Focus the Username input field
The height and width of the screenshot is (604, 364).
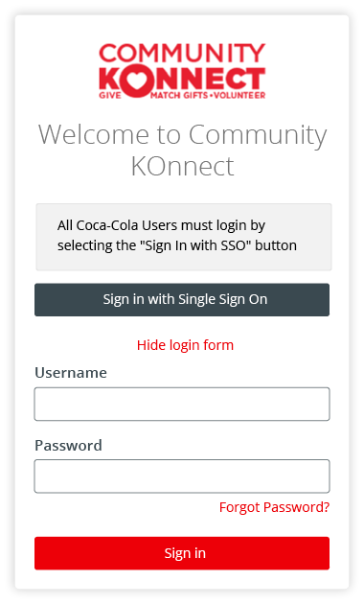pos(182,404)
